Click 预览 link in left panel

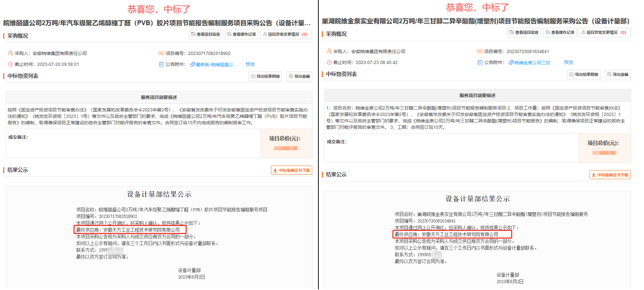point(250,64)
